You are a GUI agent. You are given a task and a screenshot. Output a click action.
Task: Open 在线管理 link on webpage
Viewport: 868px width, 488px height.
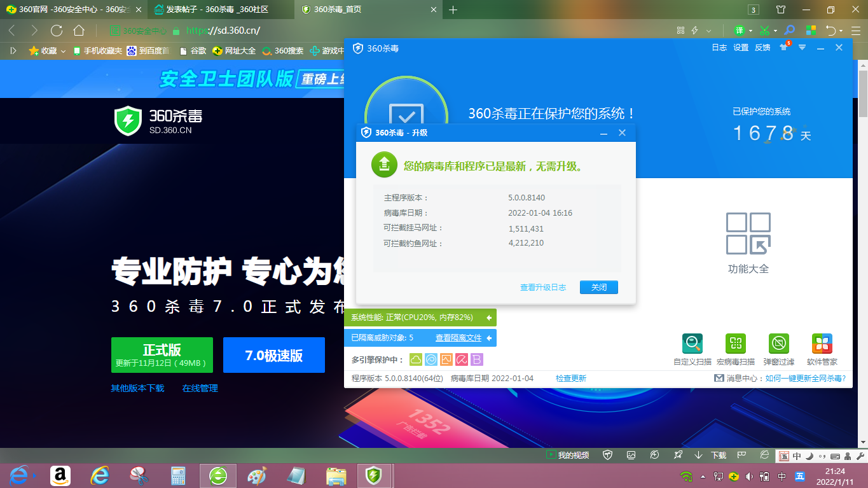tap(200, 388)
